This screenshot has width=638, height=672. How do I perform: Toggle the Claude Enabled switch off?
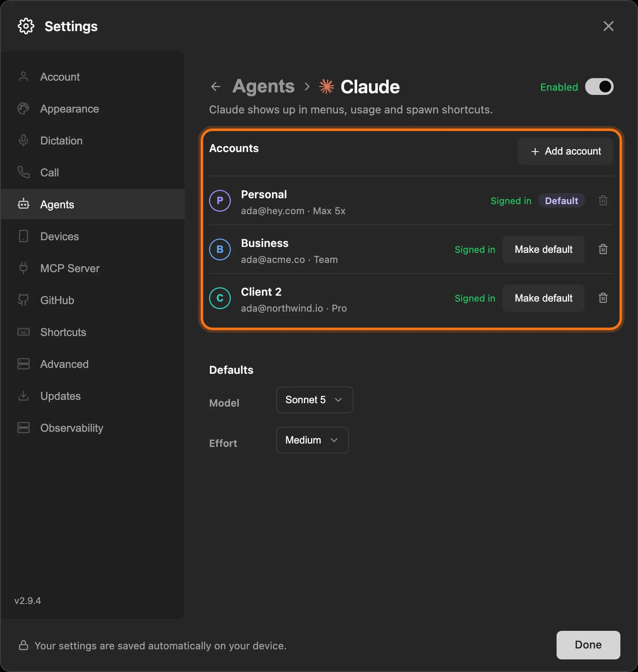[x=599, y=87]
